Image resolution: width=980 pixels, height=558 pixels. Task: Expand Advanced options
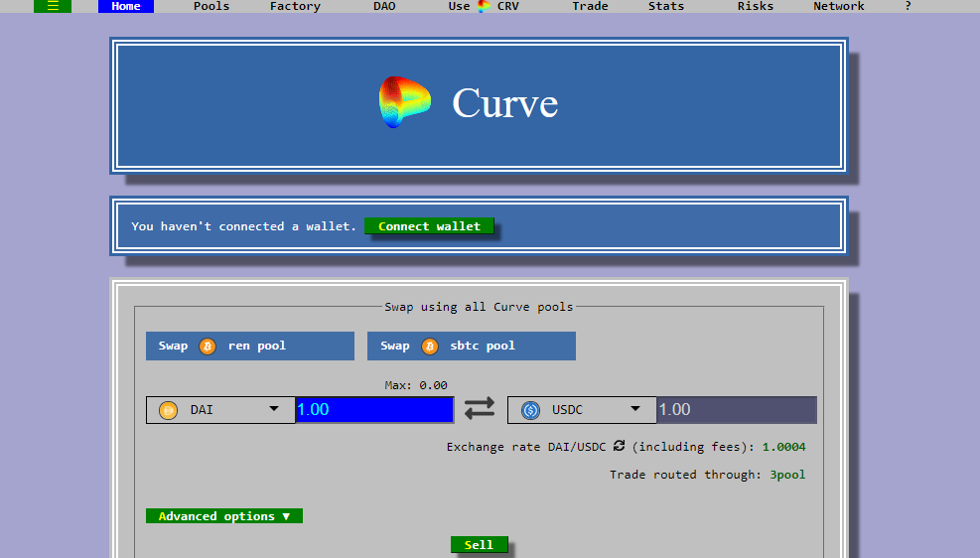(224, 516)
